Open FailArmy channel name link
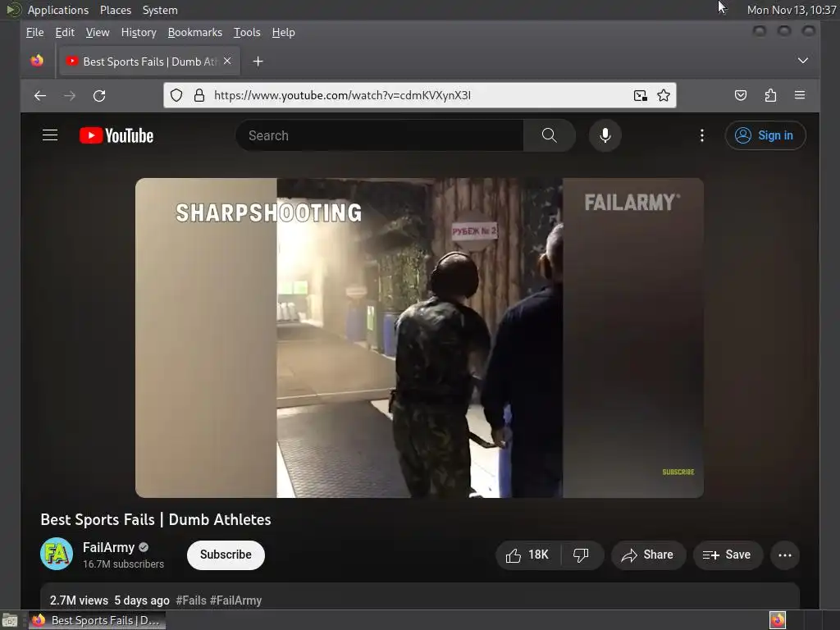This screenshot has height=630, width=840. coord(109,547)
